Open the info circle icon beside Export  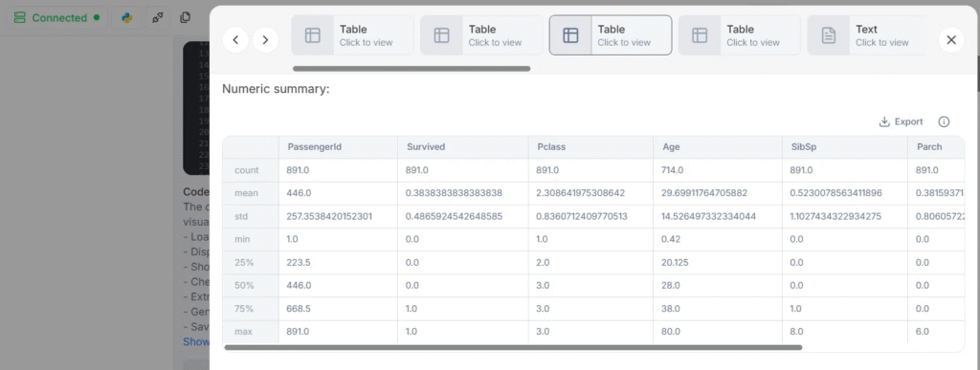(944, 121)
